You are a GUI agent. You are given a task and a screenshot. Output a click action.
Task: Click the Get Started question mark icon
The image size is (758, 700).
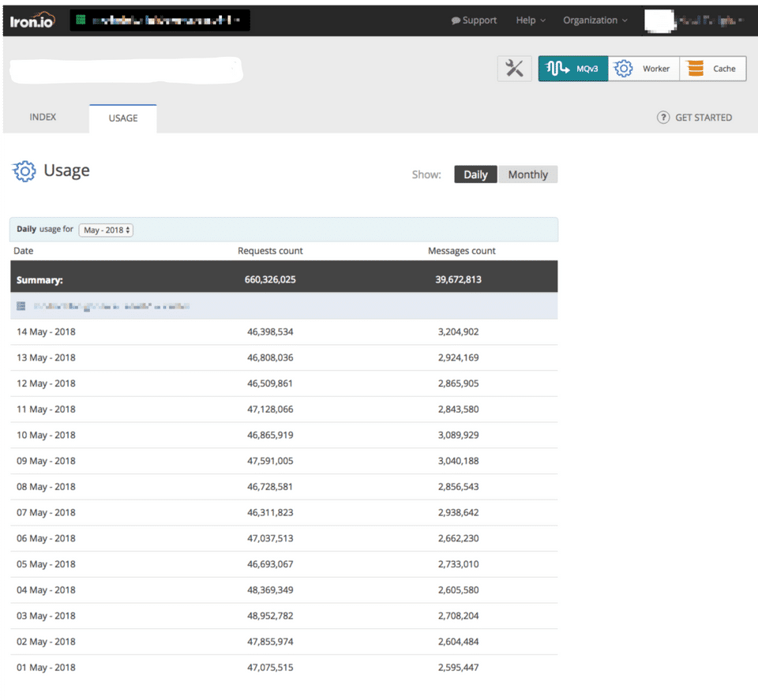662,118
